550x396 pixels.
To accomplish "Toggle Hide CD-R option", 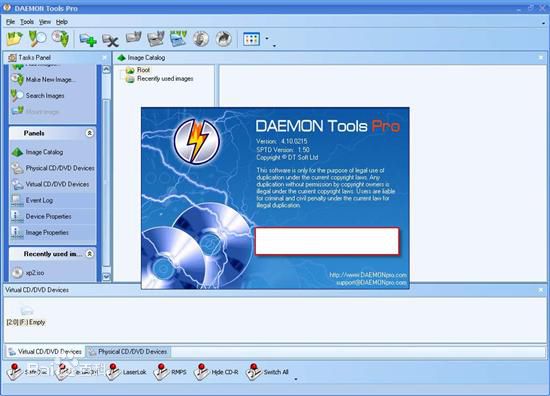I will click(x=216, y=372).
